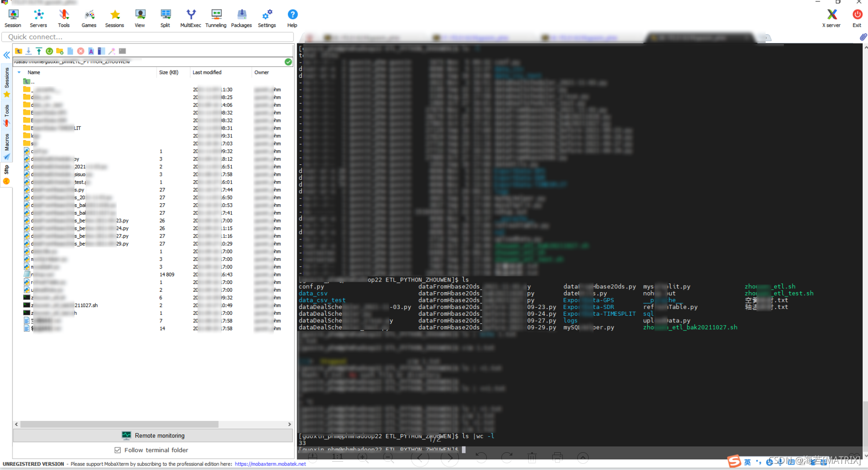Click the file list scroll right arrow

[289, 424]
